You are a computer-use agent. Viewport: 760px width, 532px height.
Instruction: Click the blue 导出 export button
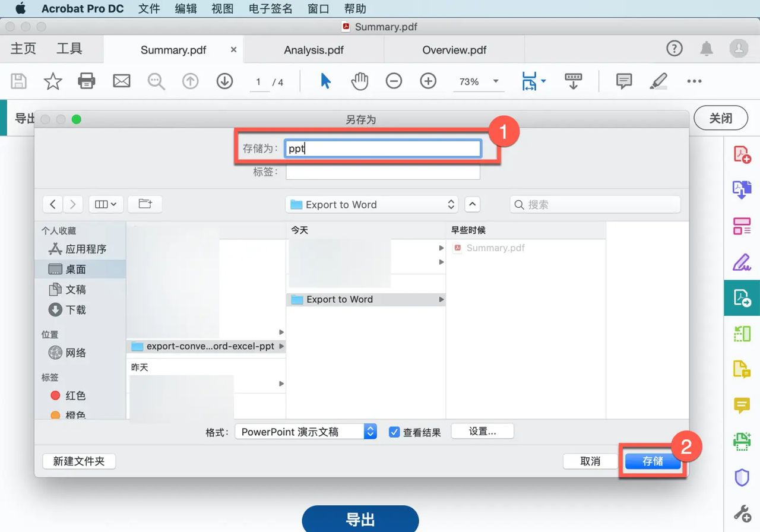coord(360,520)
